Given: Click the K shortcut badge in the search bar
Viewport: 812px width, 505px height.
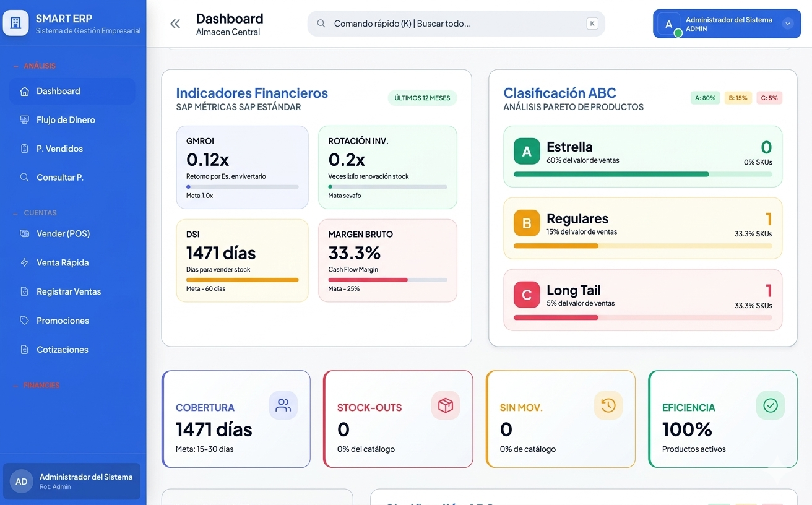Looking at the screenshot, I should pyautogui.click(x=592, y=24).
